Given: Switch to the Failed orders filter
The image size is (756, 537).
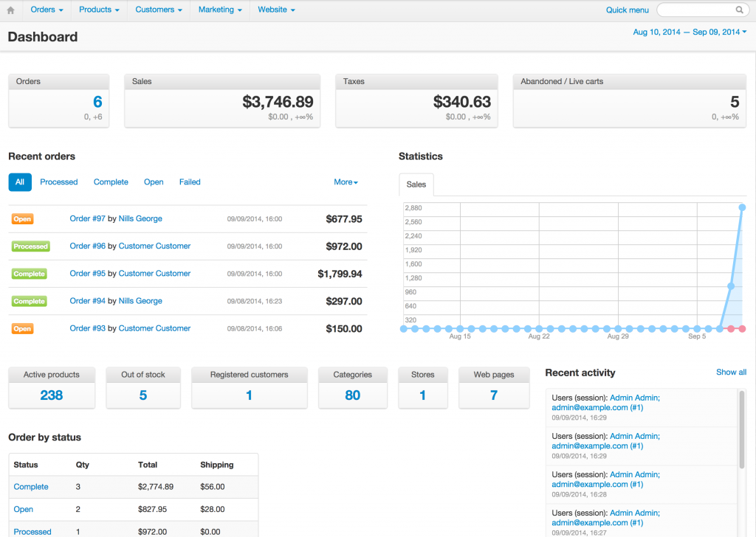Looking at the screenshot, I should click(190, 182).
